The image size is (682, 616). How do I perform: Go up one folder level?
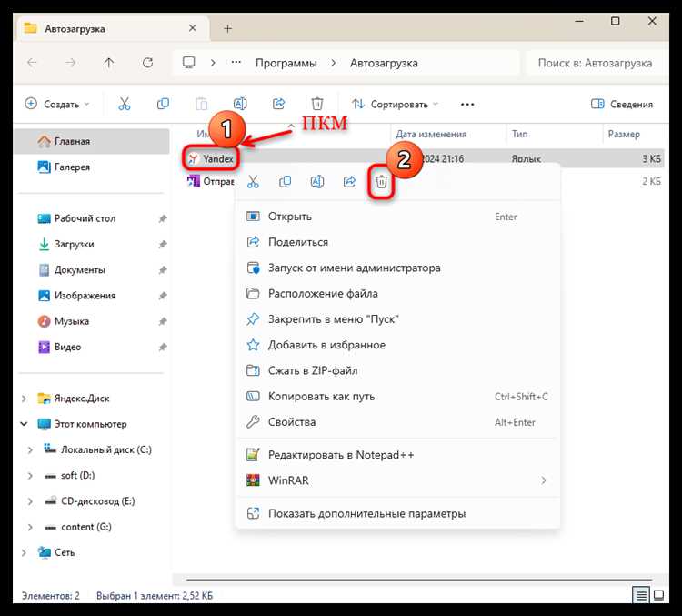pos(109,63)
